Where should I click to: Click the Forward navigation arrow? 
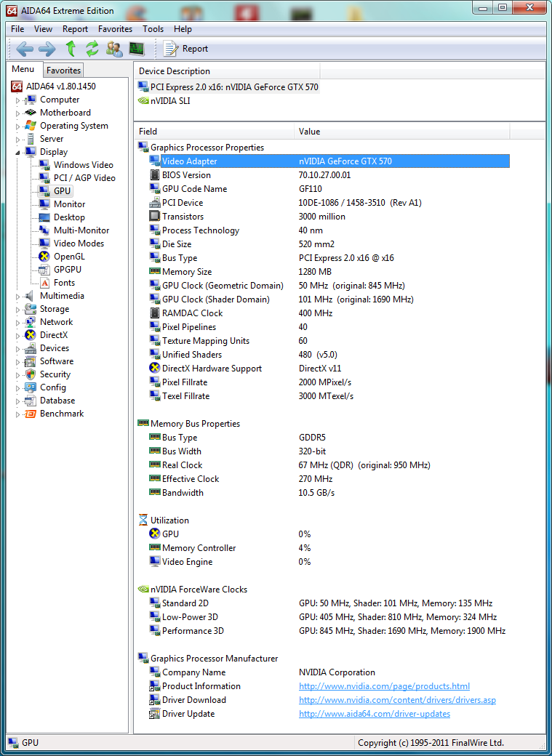pos(47,49)
